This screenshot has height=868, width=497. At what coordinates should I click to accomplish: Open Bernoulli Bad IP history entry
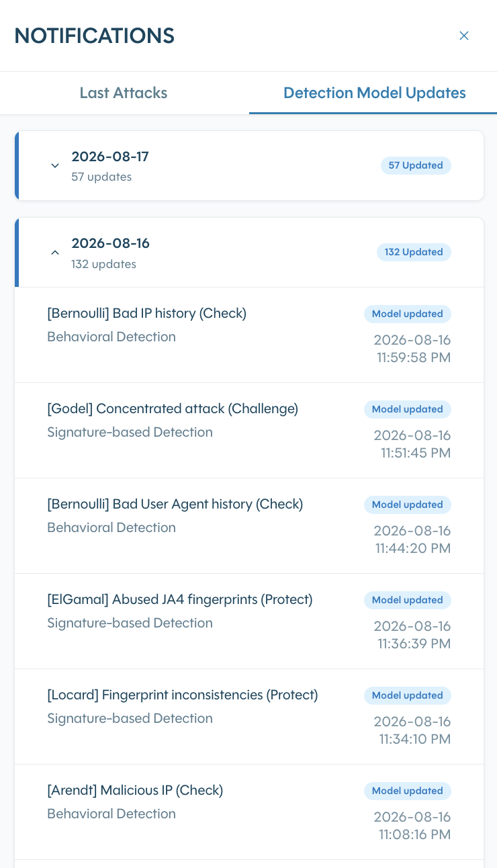pyautogui.click(x=249, y=335)
